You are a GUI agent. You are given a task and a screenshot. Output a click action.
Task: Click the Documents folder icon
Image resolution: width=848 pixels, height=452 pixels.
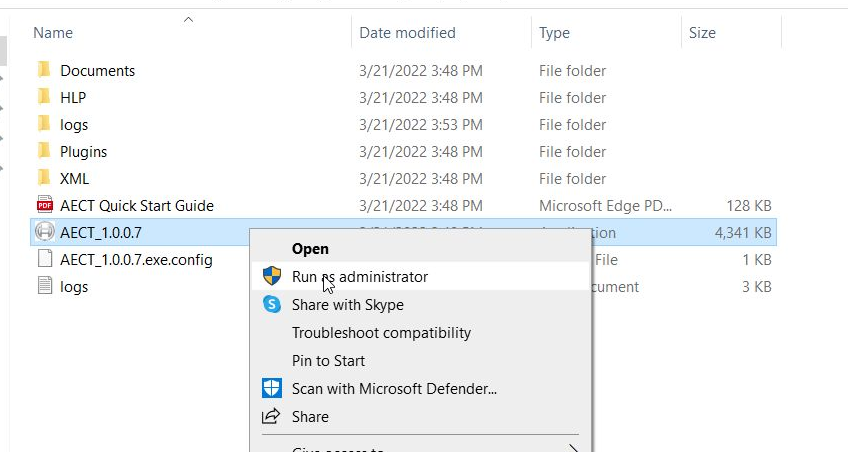pyautogui.click(x=44, y=70)
